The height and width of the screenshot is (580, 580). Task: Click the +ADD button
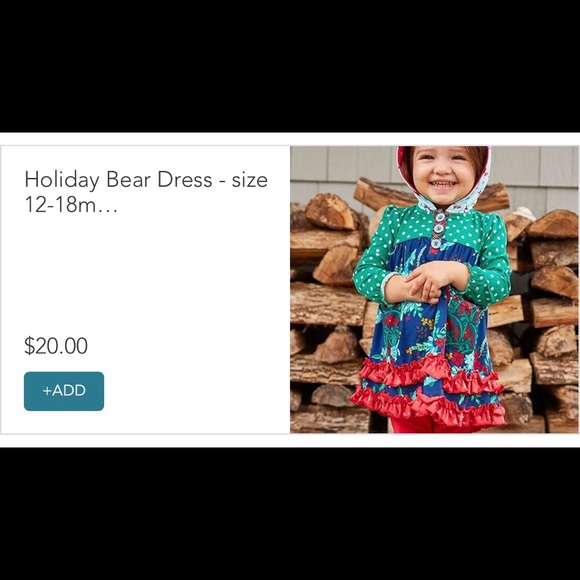tap(64, 391)
